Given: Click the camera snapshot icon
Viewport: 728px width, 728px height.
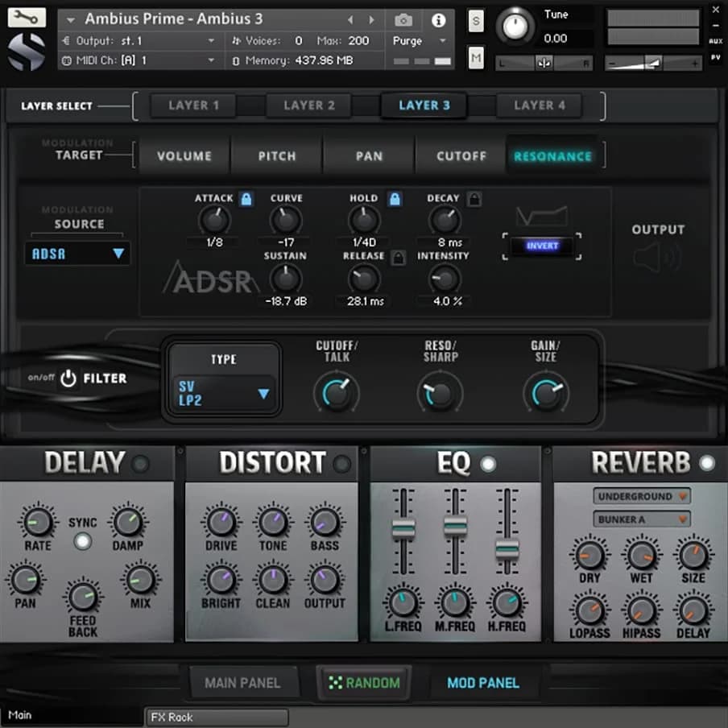Looking at the screenshot, I should 404,19.
